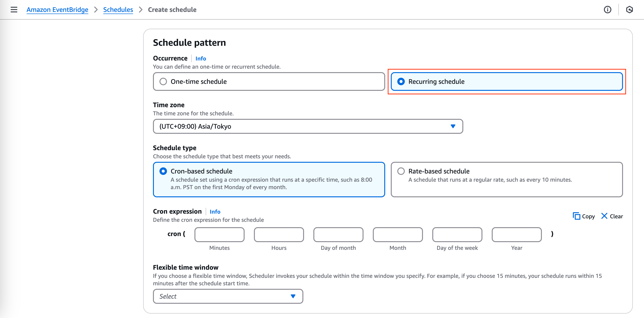
Task: Focus the Year cron input field
Action: [516, 235]
